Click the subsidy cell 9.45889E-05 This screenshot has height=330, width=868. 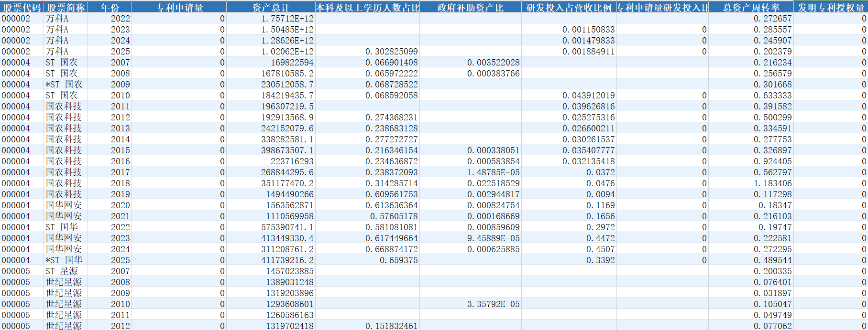[x=471, y=238]
